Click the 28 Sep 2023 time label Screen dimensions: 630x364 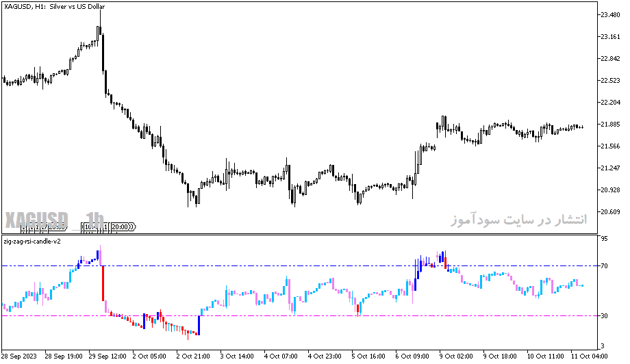click(19, 356)
